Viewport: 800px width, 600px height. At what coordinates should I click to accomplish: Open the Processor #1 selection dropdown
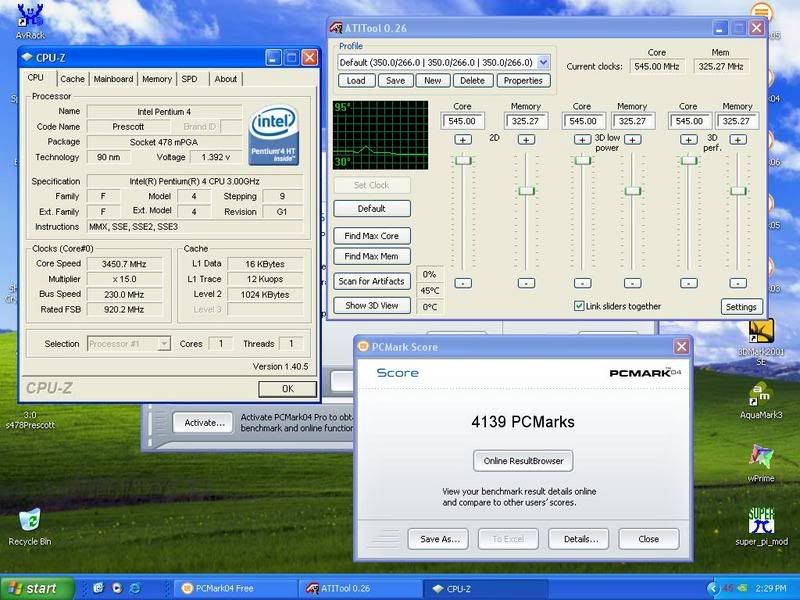point(163,344)
